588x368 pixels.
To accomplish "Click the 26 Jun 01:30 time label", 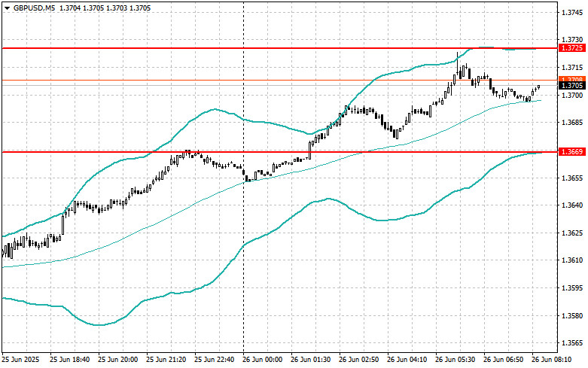I will coord(310,360).
